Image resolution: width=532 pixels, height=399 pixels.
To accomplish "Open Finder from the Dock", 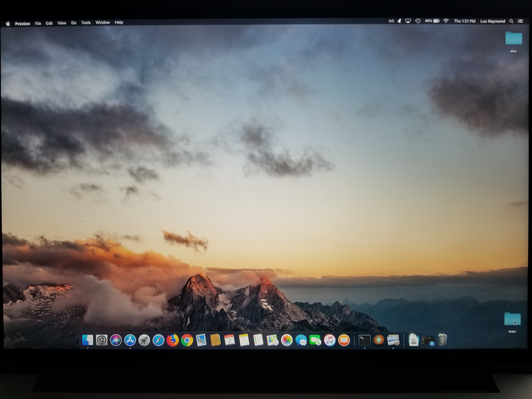I will [x=87, y=340].
